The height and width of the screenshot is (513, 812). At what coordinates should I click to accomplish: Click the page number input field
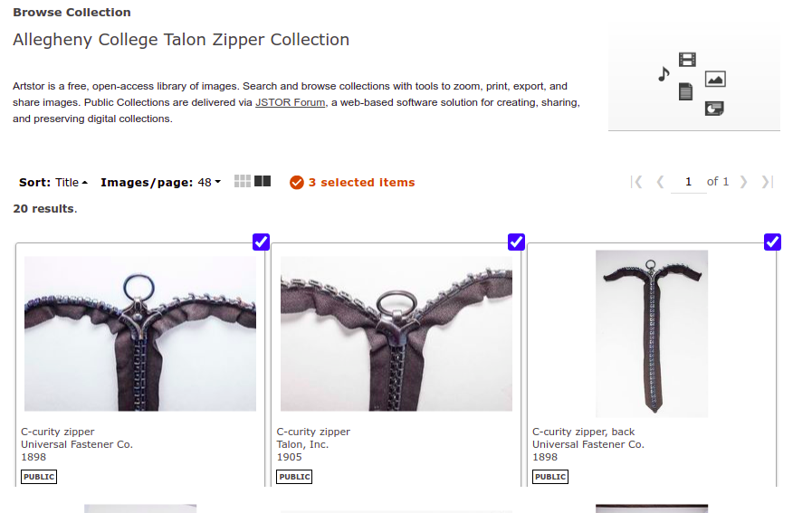(x=688, y=182)
